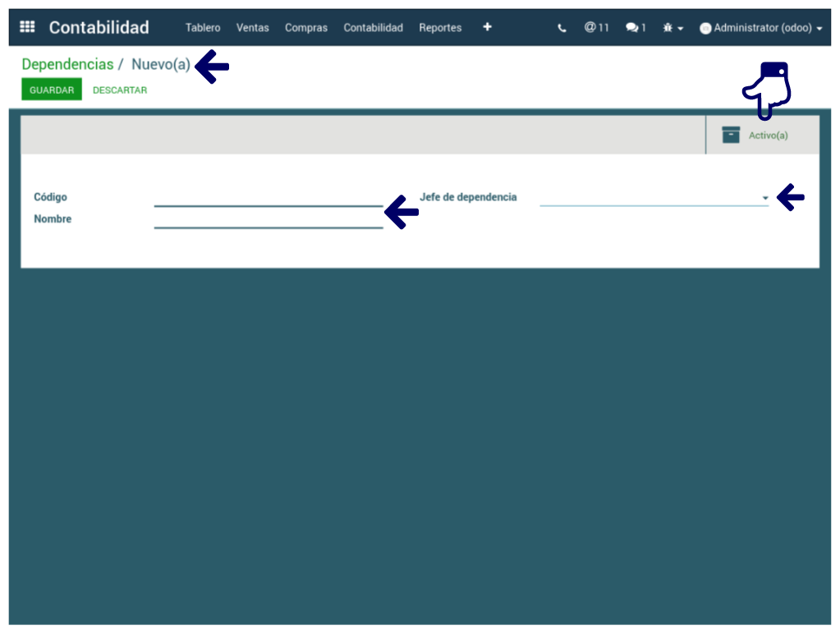The width and height of the screenshot is (840, 630).
Task: Click the Contabilidad app title
Action: (x=99, y=27)
